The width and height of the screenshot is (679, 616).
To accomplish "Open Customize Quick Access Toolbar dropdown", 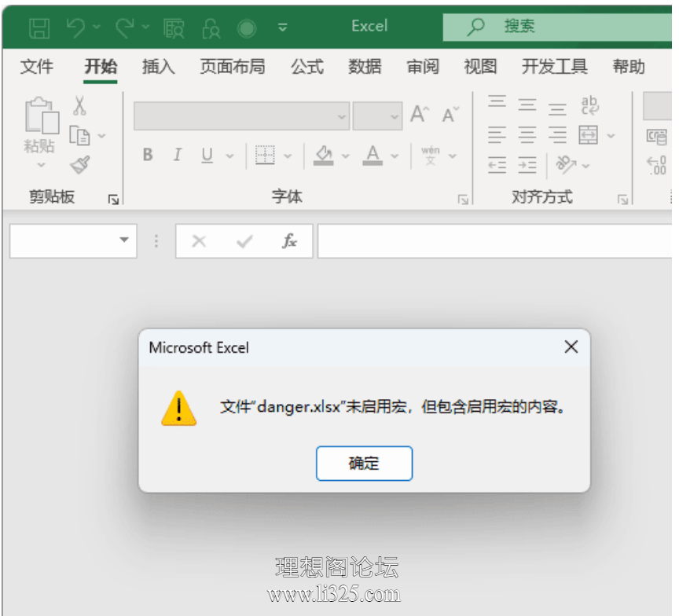I will (282, 27).
